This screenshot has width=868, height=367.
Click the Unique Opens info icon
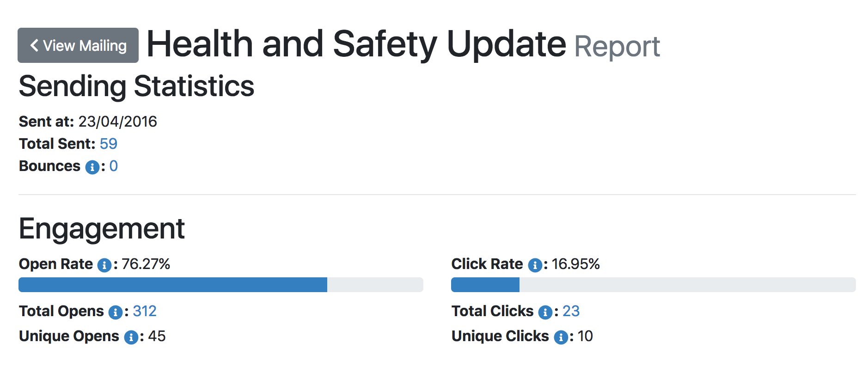tap(133, 337)
